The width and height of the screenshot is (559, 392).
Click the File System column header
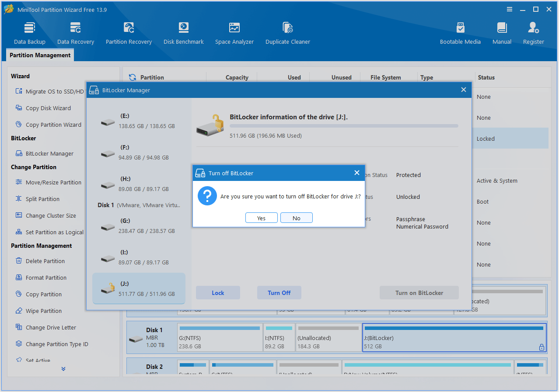(385, 77)
